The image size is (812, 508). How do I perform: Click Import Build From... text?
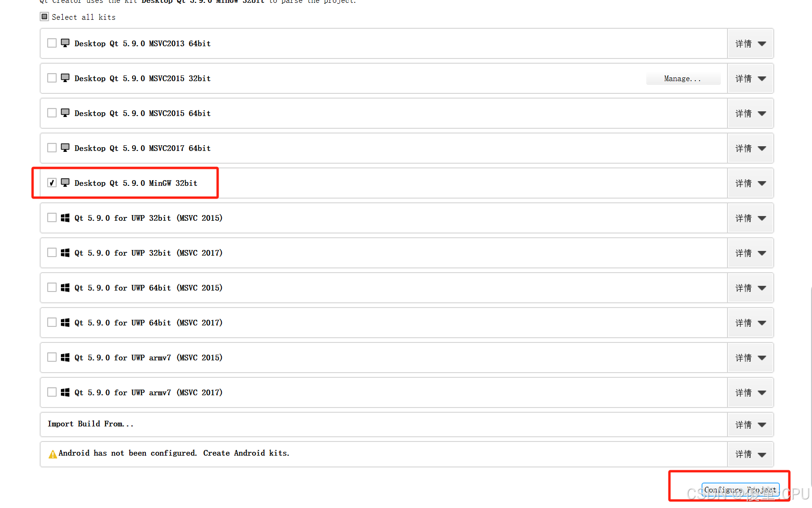tap(91, 424)
